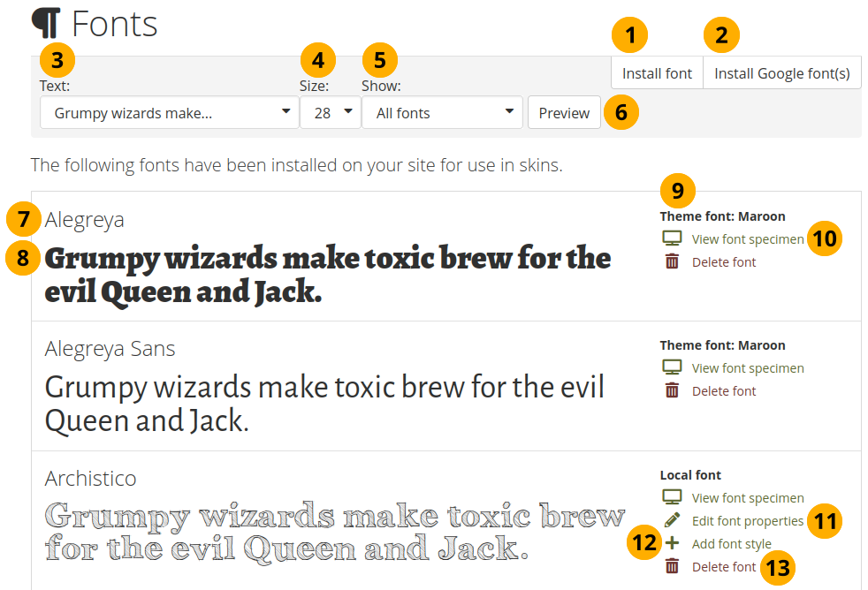Image resolution: width=868 pixels, height=590 pixels.
Task: Open View font specimen link for Alegreya
Action: click(747, 239)
